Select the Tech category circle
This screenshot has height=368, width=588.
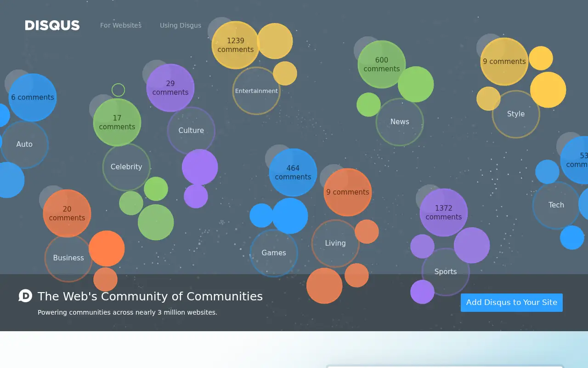point(556,205)
